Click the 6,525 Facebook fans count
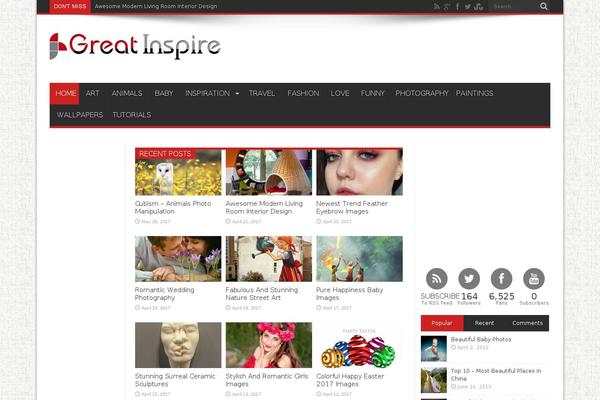Screen dimensions: 600x400 pos(501,296)
